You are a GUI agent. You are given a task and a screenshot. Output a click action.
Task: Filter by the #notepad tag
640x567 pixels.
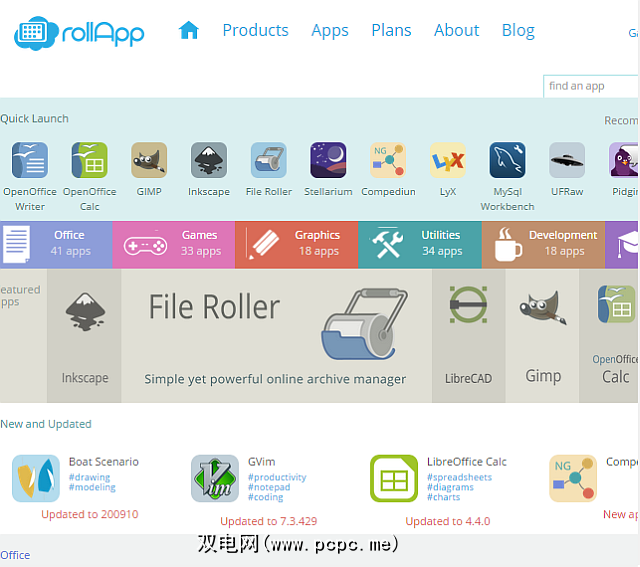tap(269, 487)
